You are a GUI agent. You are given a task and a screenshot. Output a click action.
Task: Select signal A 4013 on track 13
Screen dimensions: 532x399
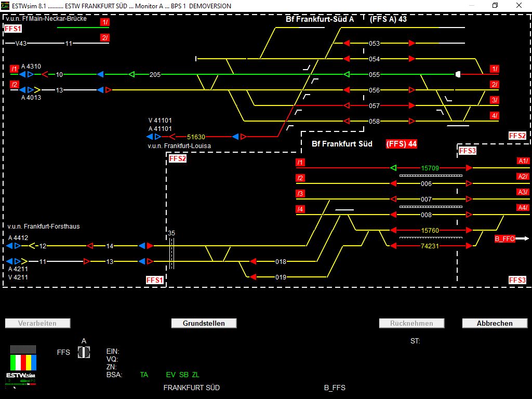click(26, 89)
